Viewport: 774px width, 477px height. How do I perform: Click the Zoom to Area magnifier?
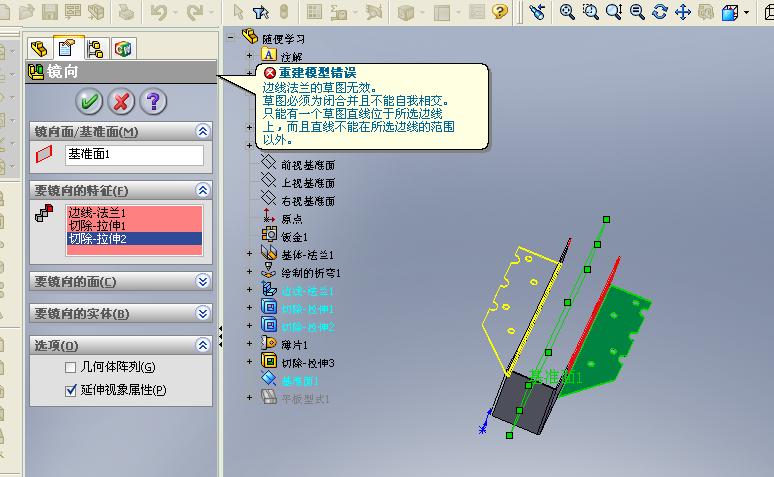[x=590, y=11]
